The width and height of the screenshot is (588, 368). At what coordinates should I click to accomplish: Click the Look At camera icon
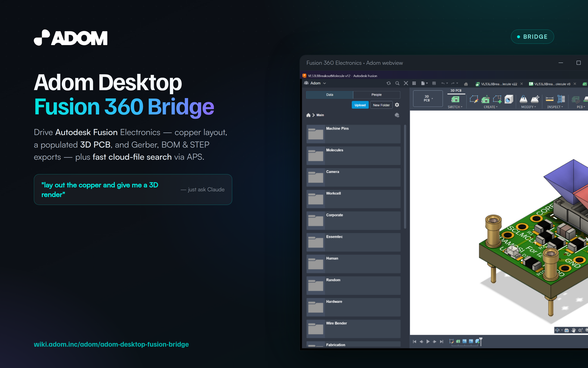(x=567, y=330)
